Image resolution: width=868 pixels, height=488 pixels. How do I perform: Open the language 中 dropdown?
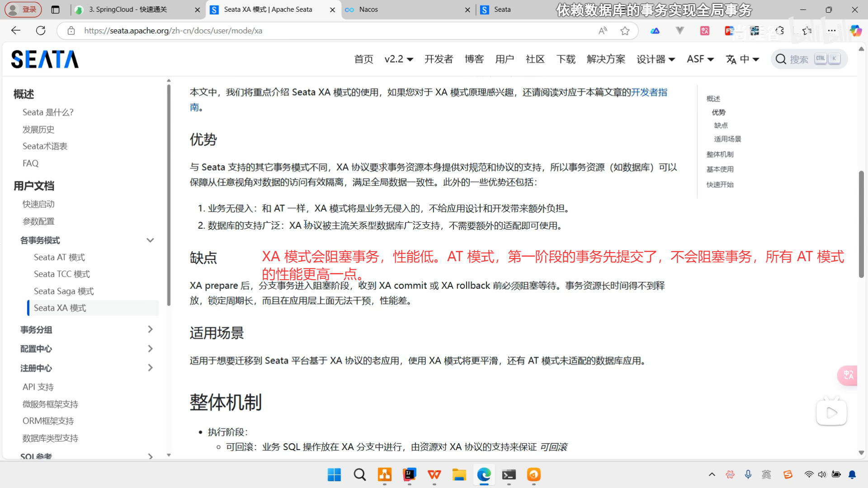tap(742, 59)
